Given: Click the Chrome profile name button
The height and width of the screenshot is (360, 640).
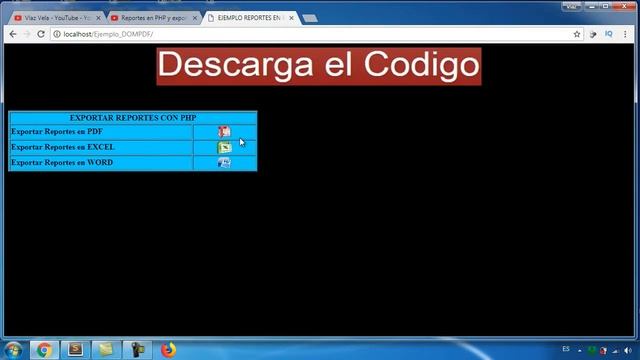Looking at the screenshot, I should pyautogui.click(x=571, y=6).
